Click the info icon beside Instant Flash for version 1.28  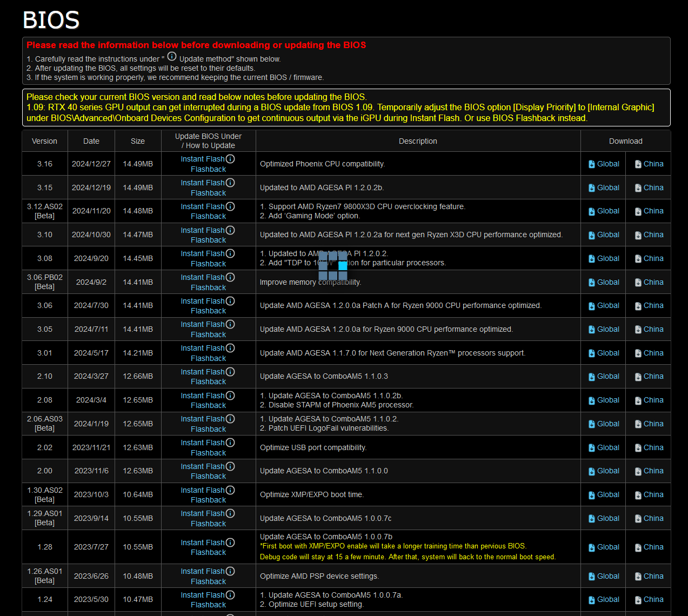click(x=230, y=543)
